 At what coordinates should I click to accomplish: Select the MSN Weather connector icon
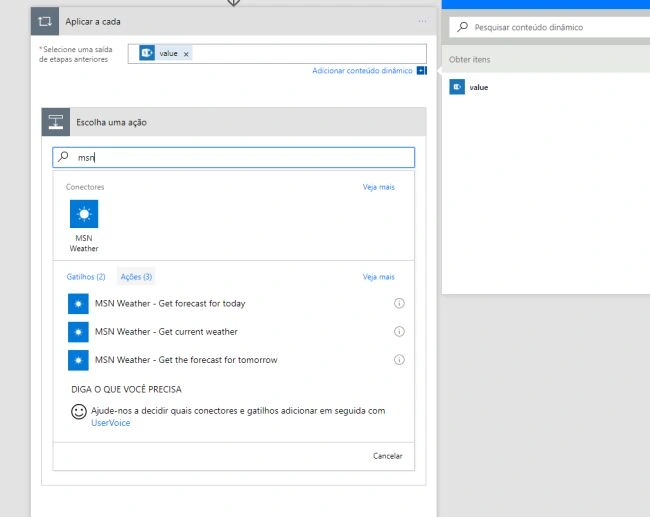click(x=84, y=214)
